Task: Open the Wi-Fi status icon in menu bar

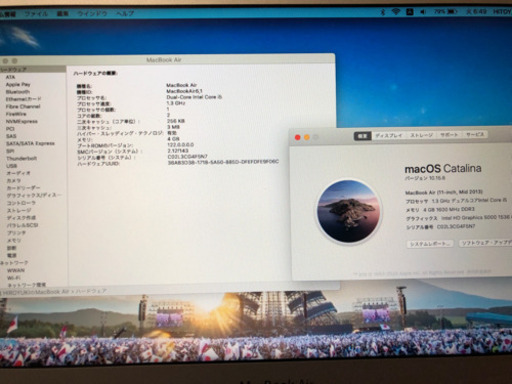Action: pos(396,12)
